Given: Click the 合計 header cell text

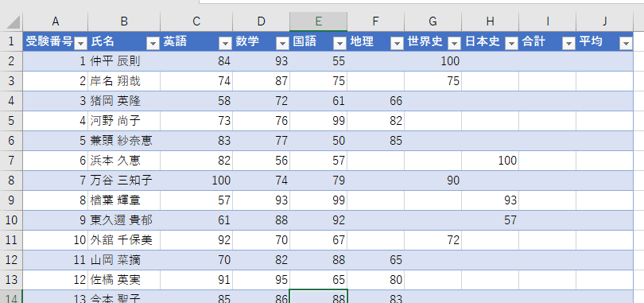Looking at the screenshot, I should pyautogui.click(x=533, y=41).
